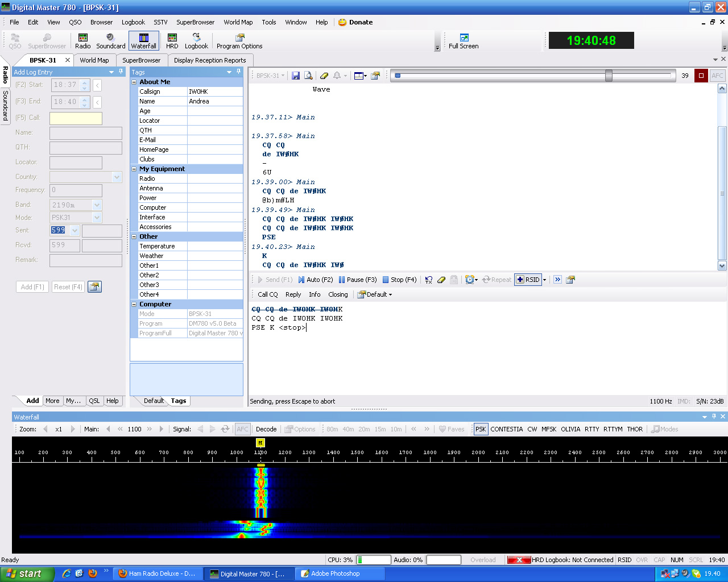Screen dimensions: 728x582
Task: Click the receive pane options icon
Action: coord(375,76)
